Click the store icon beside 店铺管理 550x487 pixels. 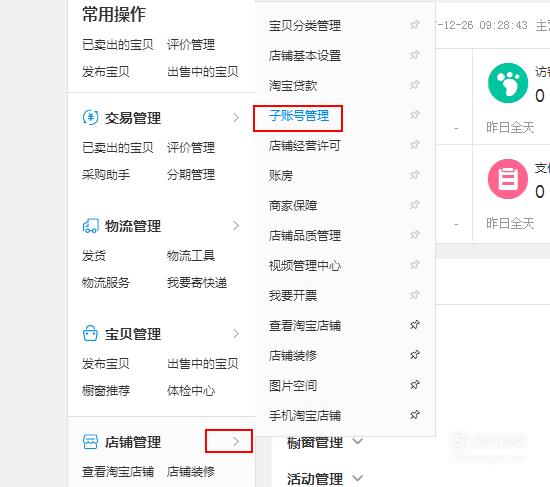(90, 442)
